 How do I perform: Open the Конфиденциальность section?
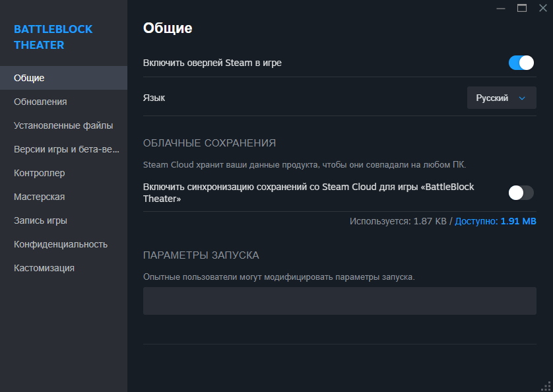pos(63,244)
